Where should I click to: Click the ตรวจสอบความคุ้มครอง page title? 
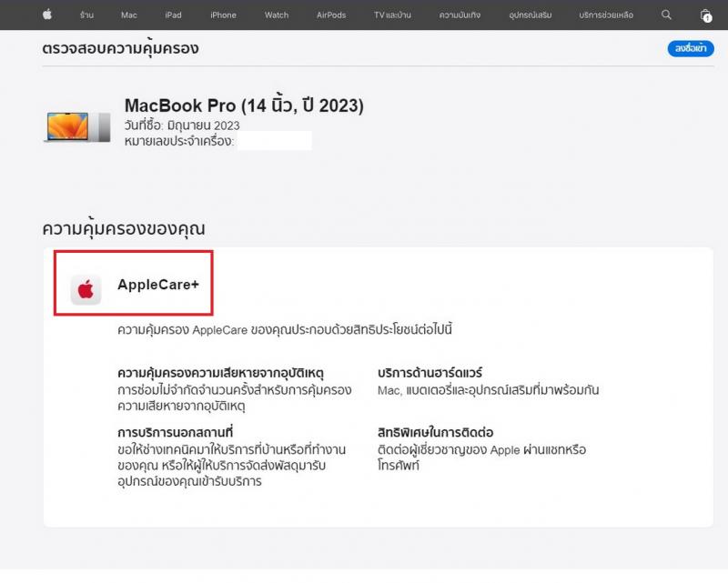(x=120, y=49)
